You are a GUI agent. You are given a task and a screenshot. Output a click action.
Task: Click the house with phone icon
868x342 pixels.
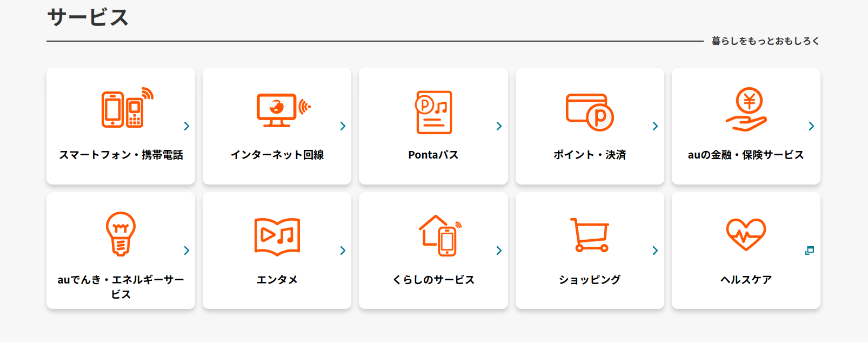[x=439, y=235]
